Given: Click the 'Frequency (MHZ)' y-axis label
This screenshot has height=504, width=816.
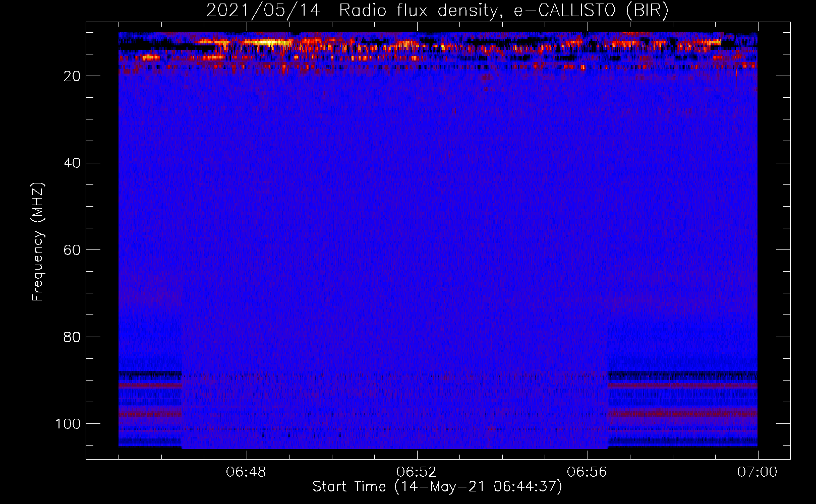Looking at the screenshot, I should 38,241.
